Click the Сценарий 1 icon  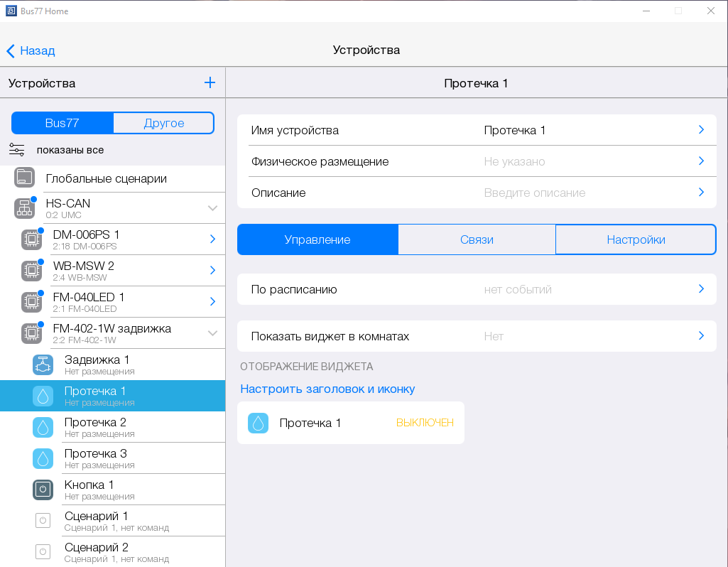click(x=43, y=521)
